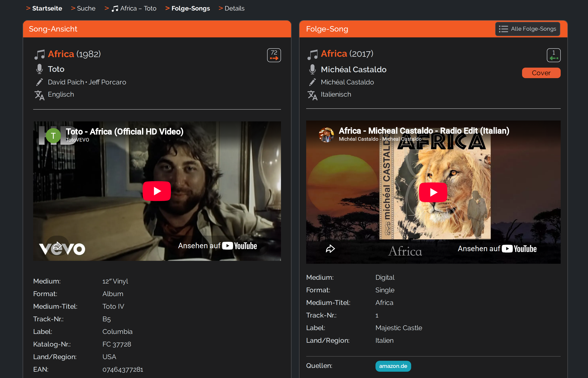Screen dimensions: 588x378
Task: Click the 1 predecessor song counter badge
Action: point(554,55)
